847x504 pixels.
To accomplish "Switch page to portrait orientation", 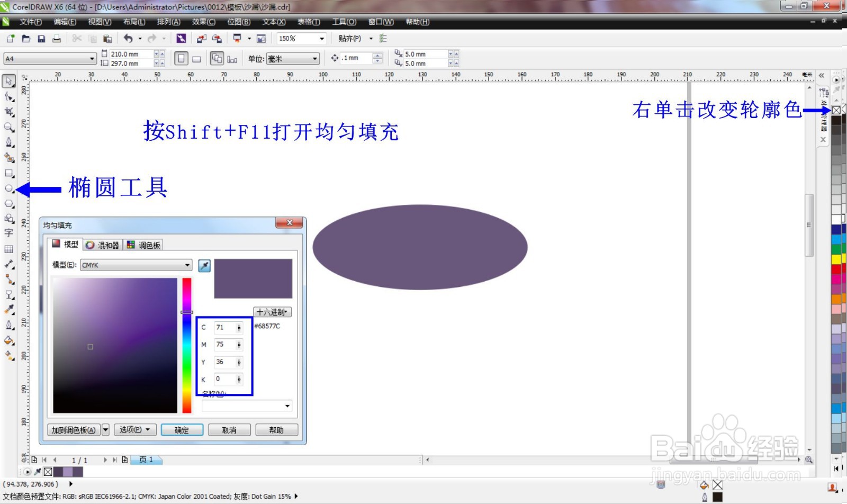I will (x=182, y=58).
